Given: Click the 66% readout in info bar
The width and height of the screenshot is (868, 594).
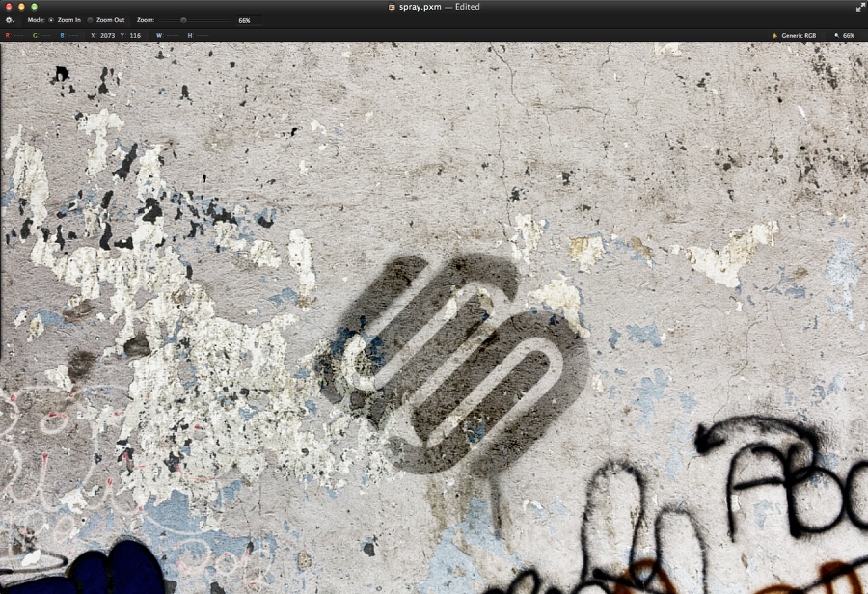Looking at the screenshot, I should (x=848, y=35).
